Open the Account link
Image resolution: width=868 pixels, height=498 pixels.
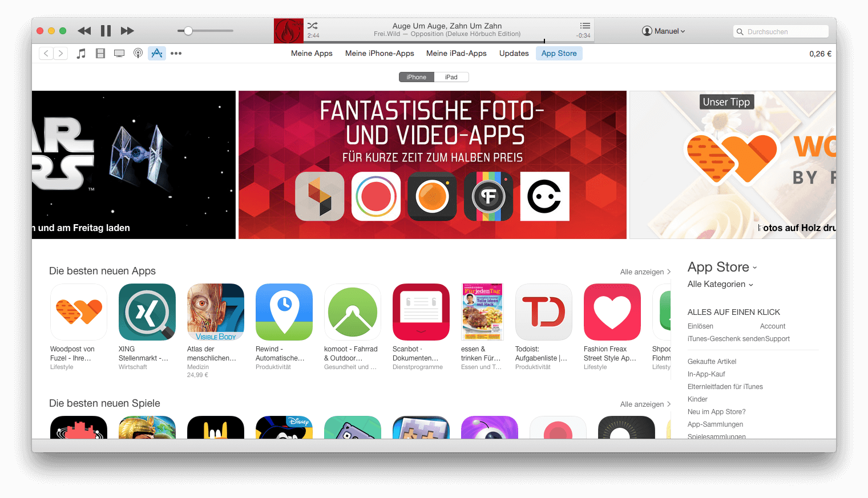773,326
